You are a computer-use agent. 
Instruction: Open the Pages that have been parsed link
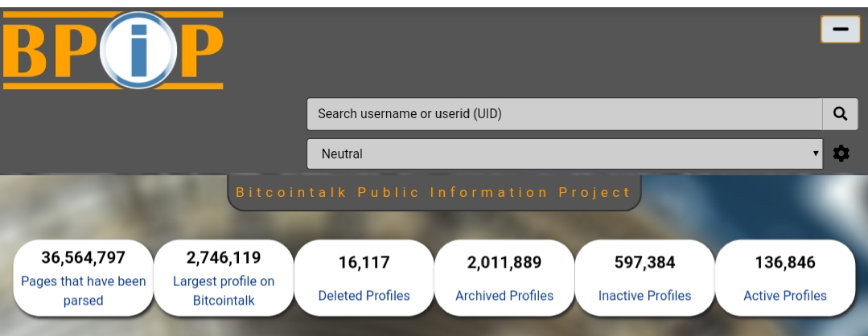(84, 291)
